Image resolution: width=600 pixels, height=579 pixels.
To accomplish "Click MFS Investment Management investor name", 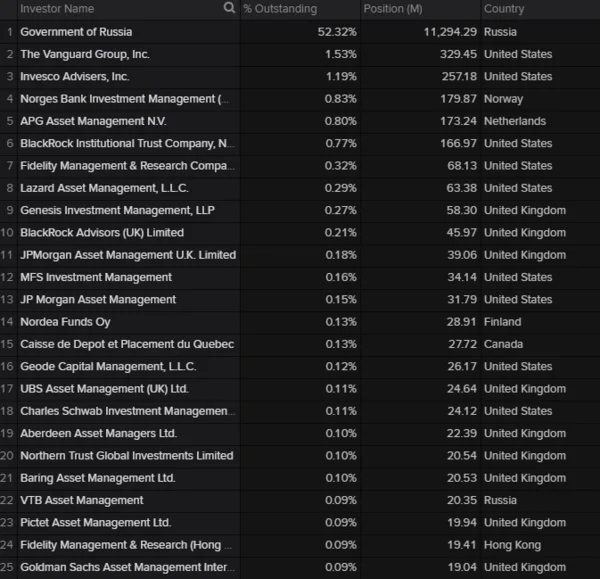I will pos(96,277).
